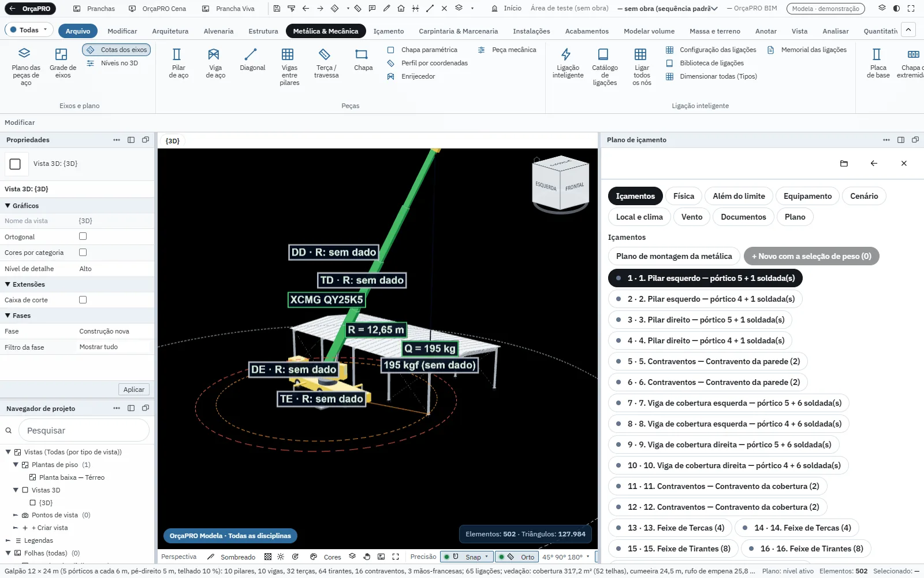Image resolution: width=924 pixels, height=578 pixels.
Task: Toggle Cotas dos eixos button
Action: coord(117,50)
